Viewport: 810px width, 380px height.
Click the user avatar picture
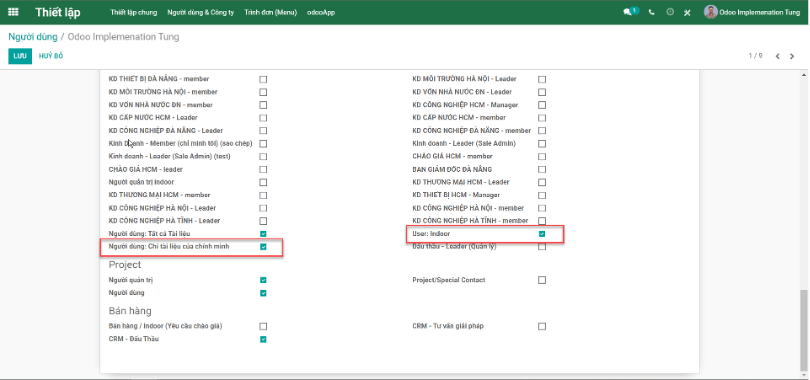point(711,12)
